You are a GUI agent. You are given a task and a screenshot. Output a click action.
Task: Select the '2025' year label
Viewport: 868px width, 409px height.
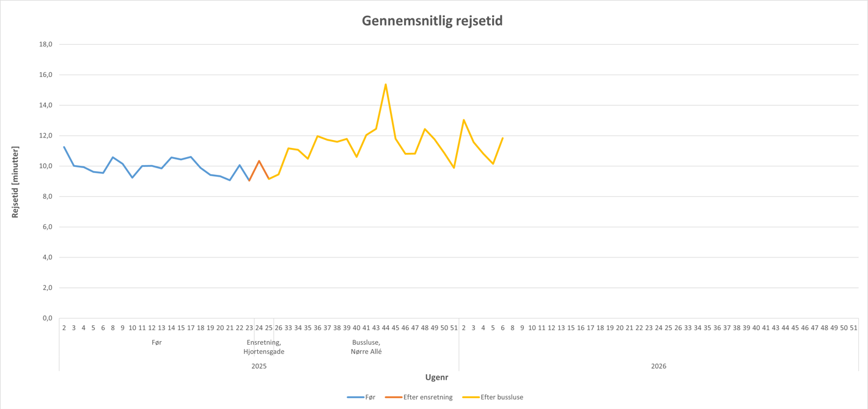259,366
